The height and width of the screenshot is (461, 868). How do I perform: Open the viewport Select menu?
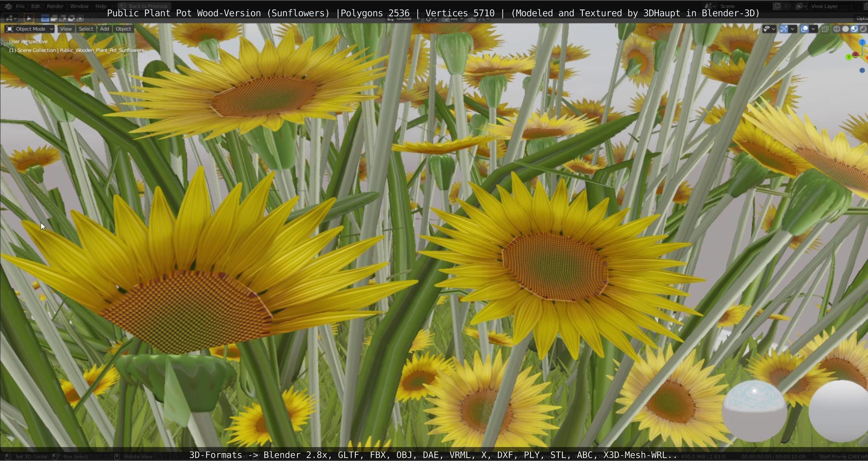86,29
